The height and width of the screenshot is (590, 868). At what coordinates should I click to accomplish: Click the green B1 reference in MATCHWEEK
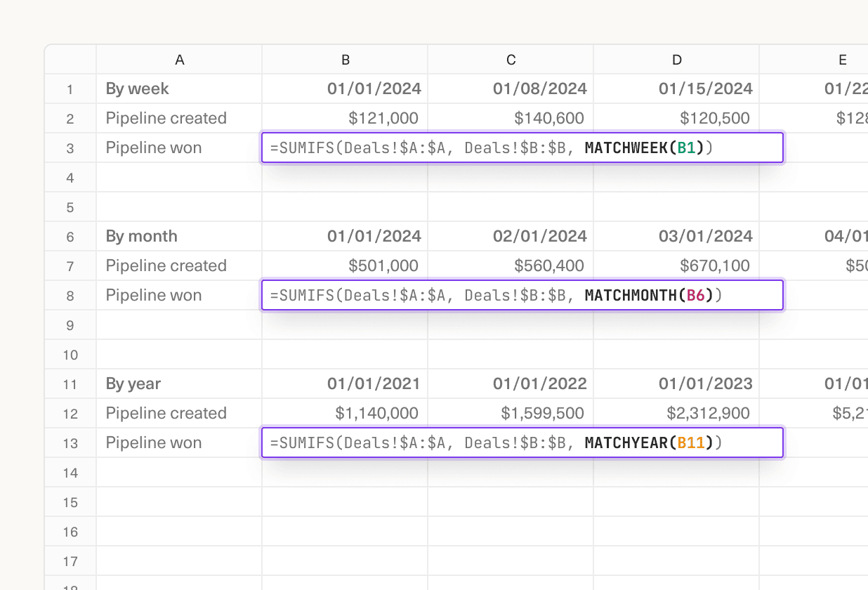coord(686,147)
